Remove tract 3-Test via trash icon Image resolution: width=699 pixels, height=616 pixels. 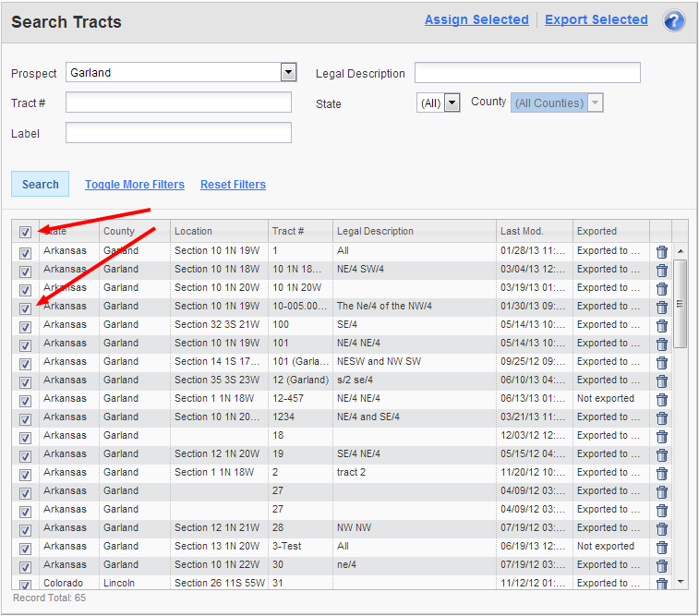point(661,547)
